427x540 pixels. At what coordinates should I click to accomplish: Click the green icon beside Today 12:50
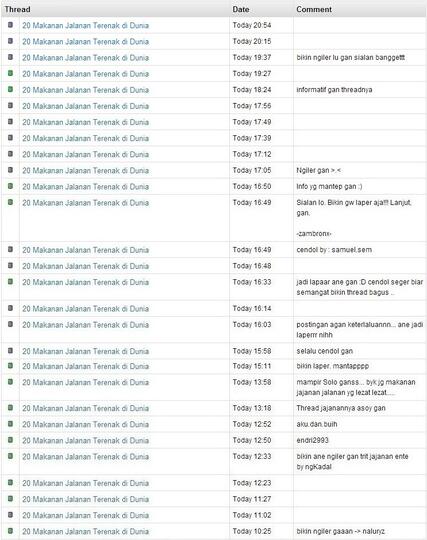pos(10,440)
